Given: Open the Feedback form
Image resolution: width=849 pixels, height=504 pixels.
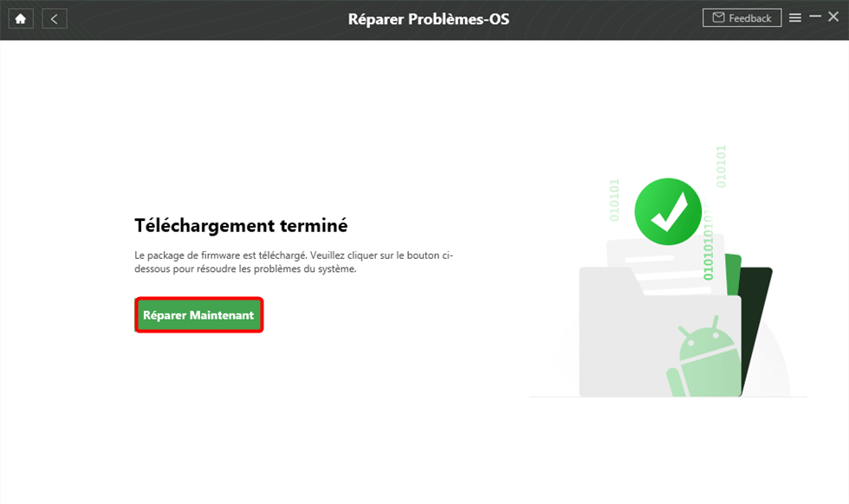Looking at the screenshot, I should click(742, 18).
